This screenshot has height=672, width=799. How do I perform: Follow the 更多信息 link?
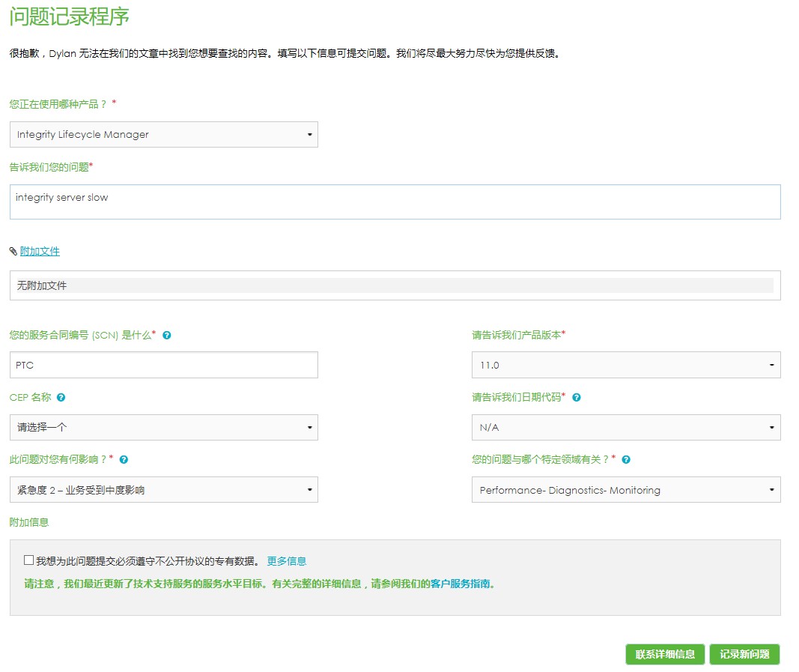pyautogui.click(x=286, y=561)
